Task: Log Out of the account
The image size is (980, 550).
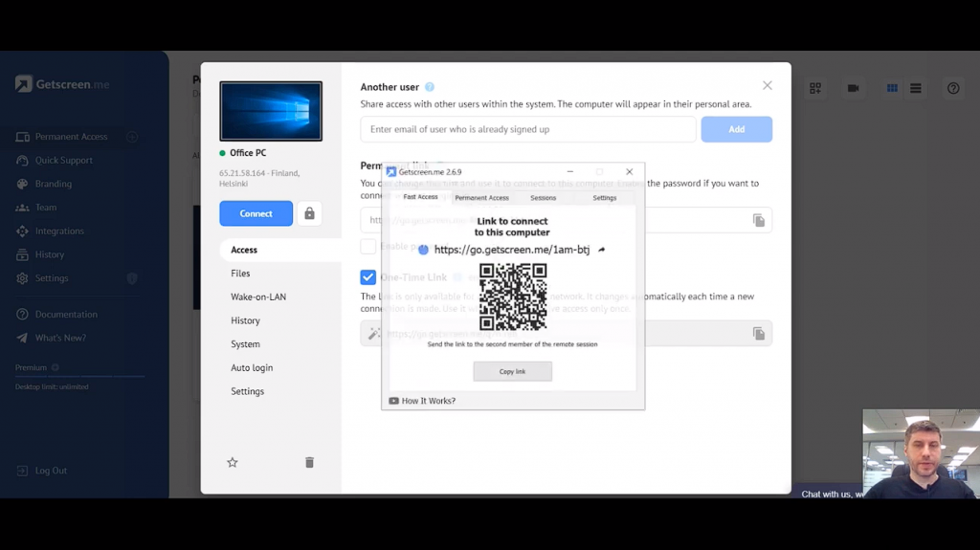Action: click(50, 471)
